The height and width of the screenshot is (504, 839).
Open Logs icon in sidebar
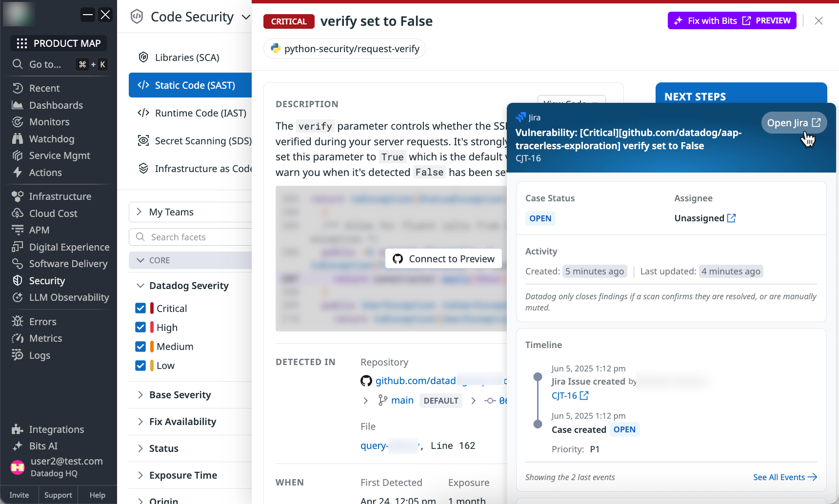click(18, 355)
